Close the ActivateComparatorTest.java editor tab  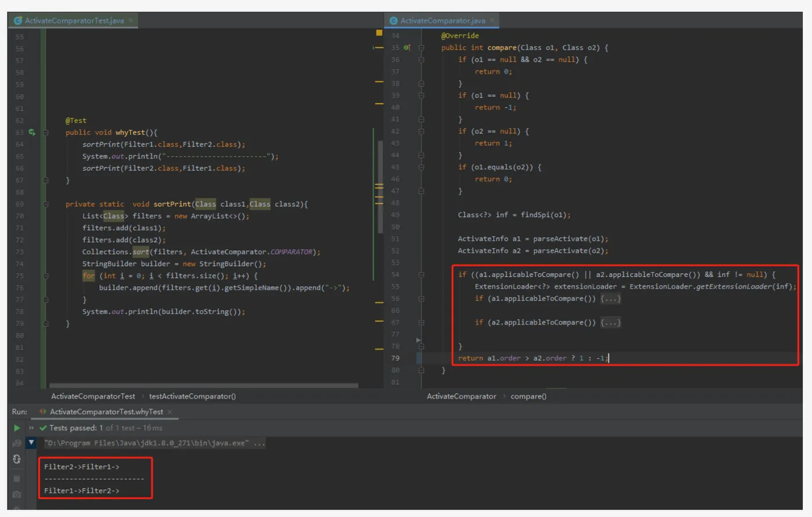click(130, 20)
